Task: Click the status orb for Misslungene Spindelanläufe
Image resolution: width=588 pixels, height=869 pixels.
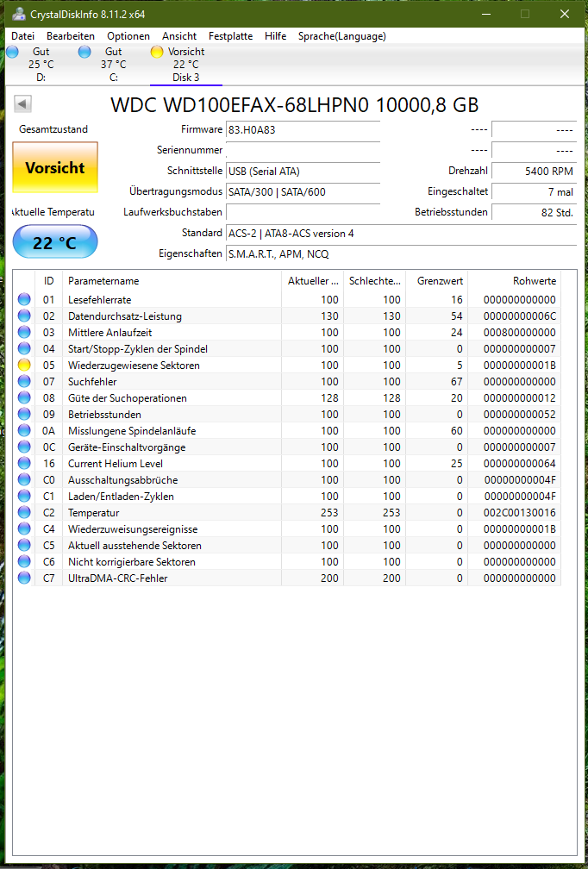Action: click(x=24, y=431)
